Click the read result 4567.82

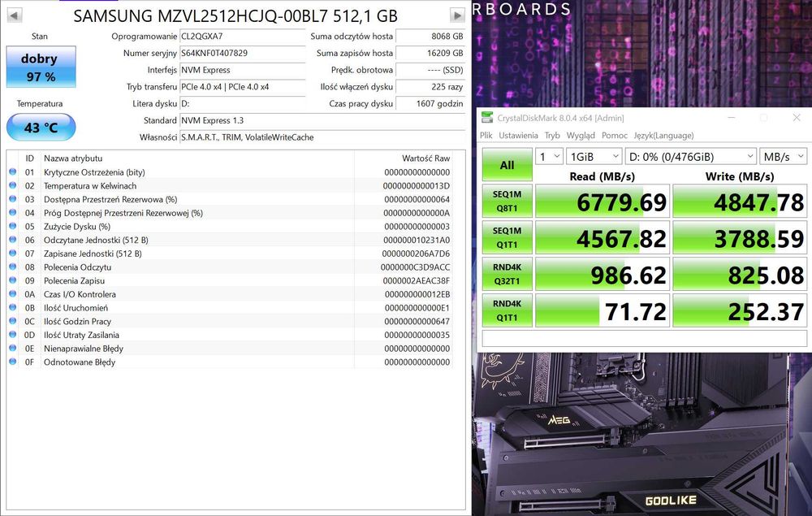[x=603, y=237]
